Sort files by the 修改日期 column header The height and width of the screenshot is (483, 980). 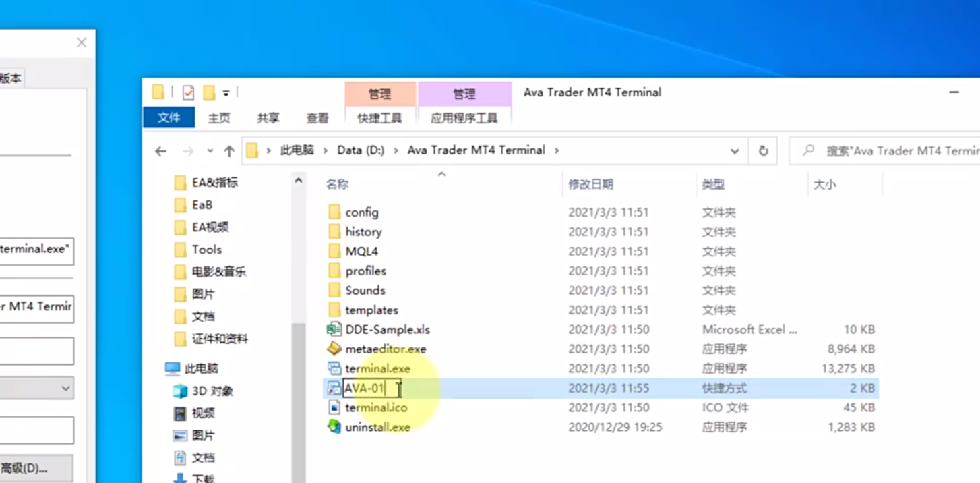(x=590, y=184)
